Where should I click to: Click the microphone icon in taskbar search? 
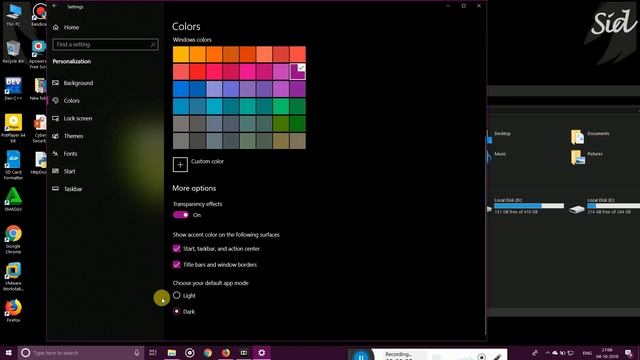137,353
